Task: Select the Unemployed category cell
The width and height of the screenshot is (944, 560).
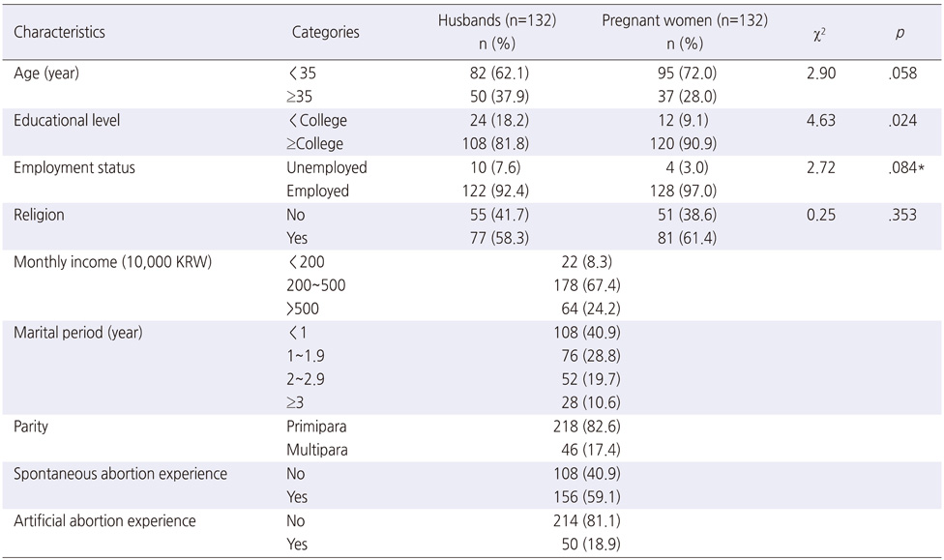Action: 327,167
